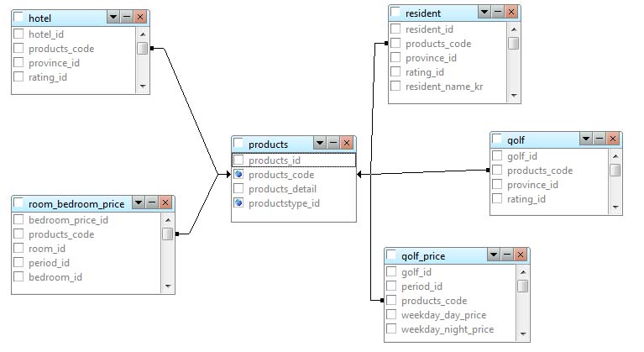Open dropdown arrow on resident table header
This screenshot has height=352, width=644.
pos(484,13)
